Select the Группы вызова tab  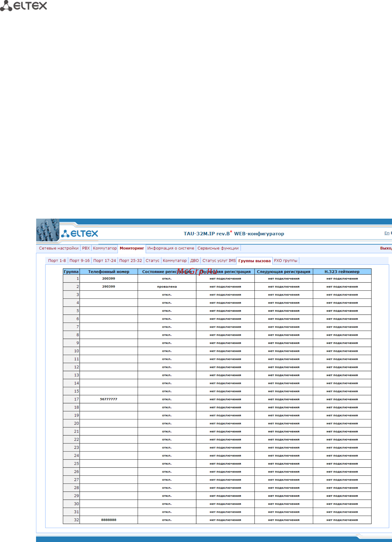tap(254, 261)
